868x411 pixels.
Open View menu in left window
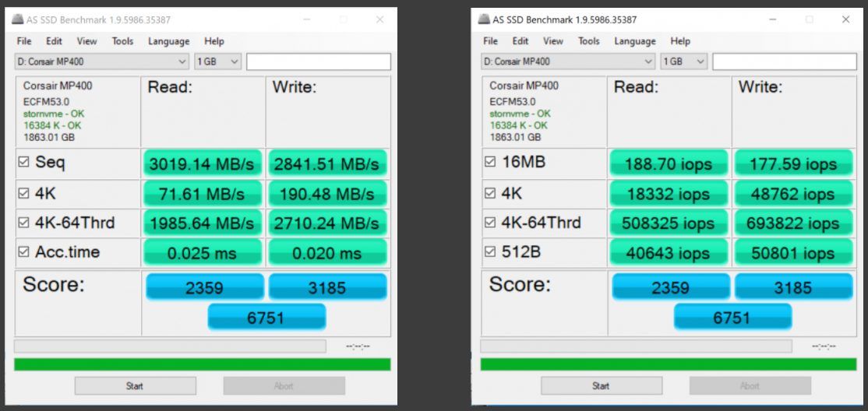(x=87, y=41)
